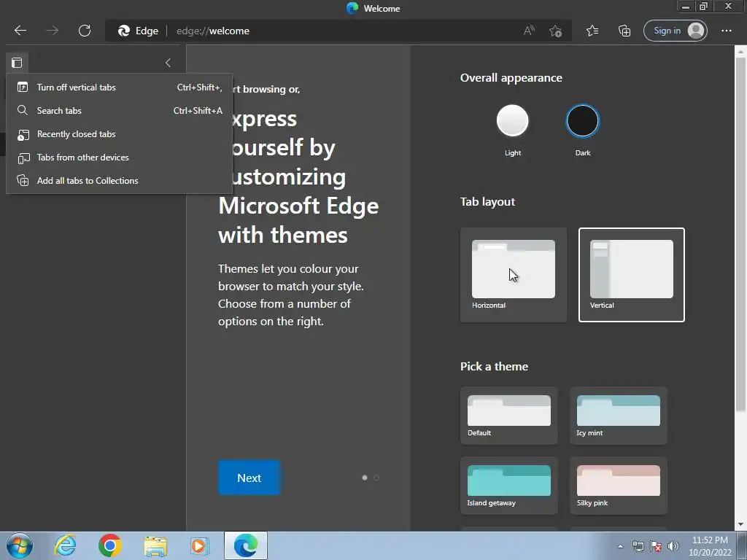Viewport: 747px width, 560px height.
Task: Reload the welcome page
Action: coord(85,31)
